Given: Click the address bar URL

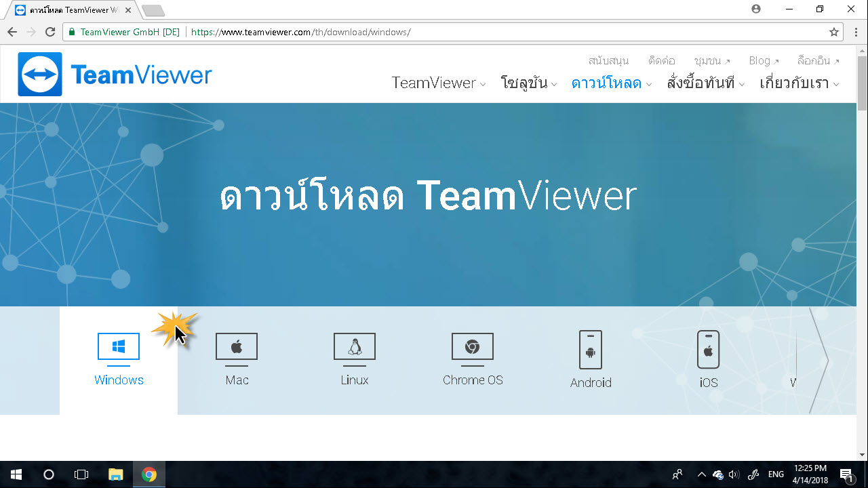Looking at the screenshot, I should click(x=300, y=32).
